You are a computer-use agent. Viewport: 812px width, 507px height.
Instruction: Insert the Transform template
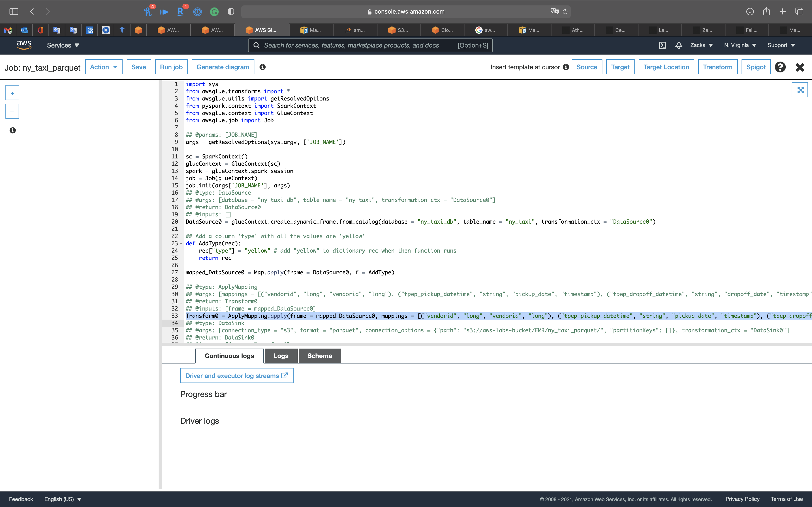[x=717, y=67]
